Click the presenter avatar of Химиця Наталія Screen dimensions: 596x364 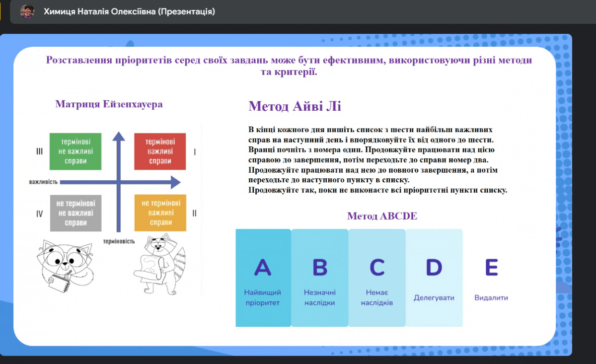click(x=27, y=11)
